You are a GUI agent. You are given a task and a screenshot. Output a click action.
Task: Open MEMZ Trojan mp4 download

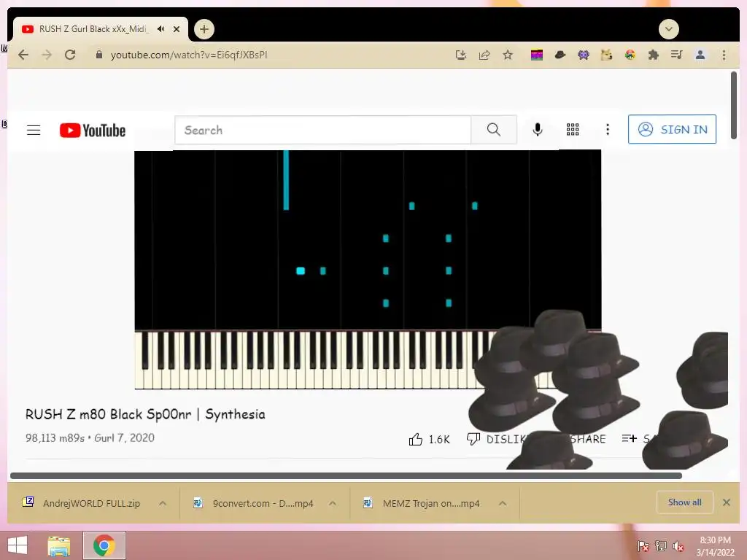(x=421, y=503)
